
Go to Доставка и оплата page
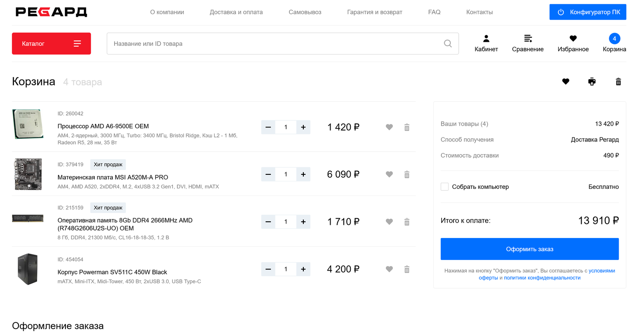(236, 12)
